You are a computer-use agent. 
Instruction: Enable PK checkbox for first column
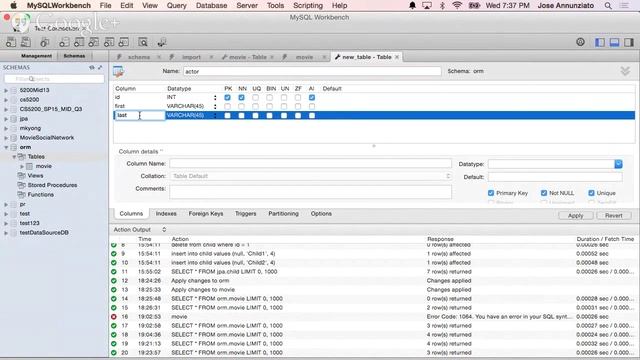(227, 107)
